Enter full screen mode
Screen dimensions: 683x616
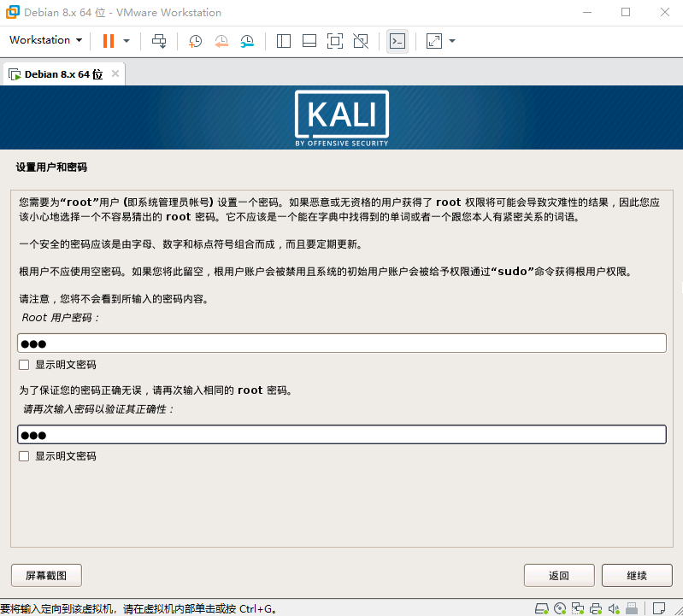(x=335, y=41)
